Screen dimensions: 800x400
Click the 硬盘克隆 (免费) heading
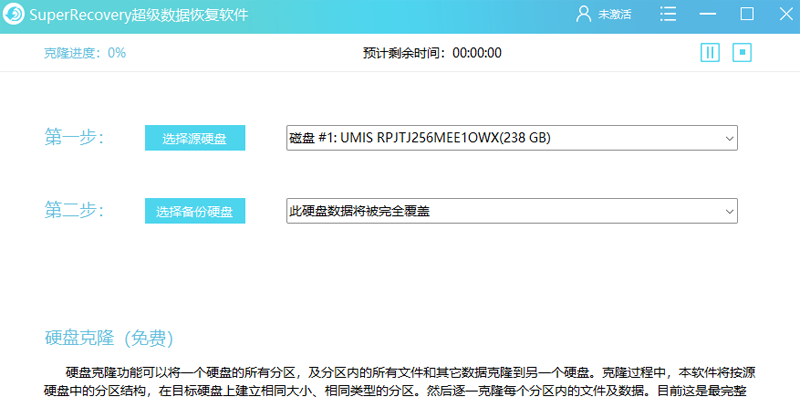click(x=109, y=338)
